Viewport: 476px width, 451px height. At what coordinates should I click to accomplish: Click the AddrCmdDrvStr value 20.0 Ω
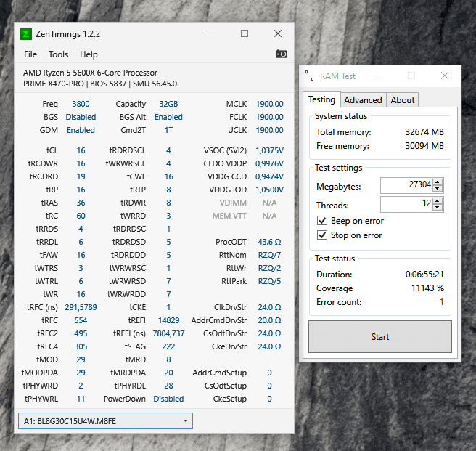coord(270,320)
